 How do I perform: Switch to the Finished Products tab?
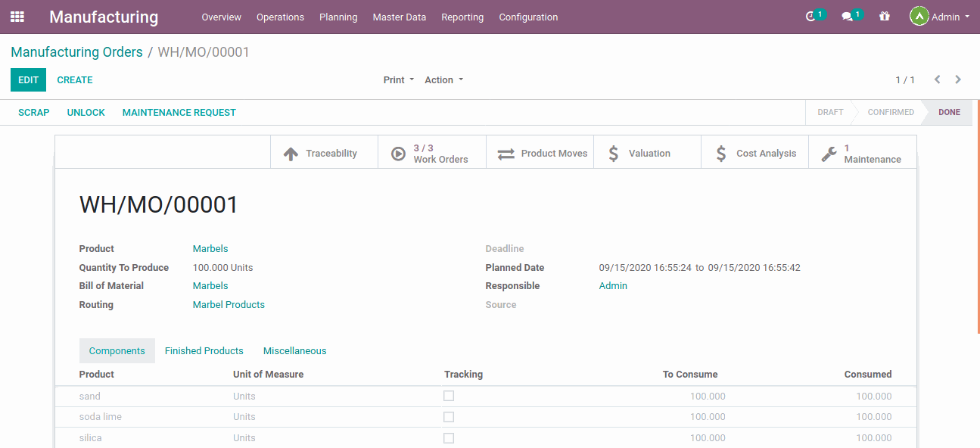click(204, 350)
